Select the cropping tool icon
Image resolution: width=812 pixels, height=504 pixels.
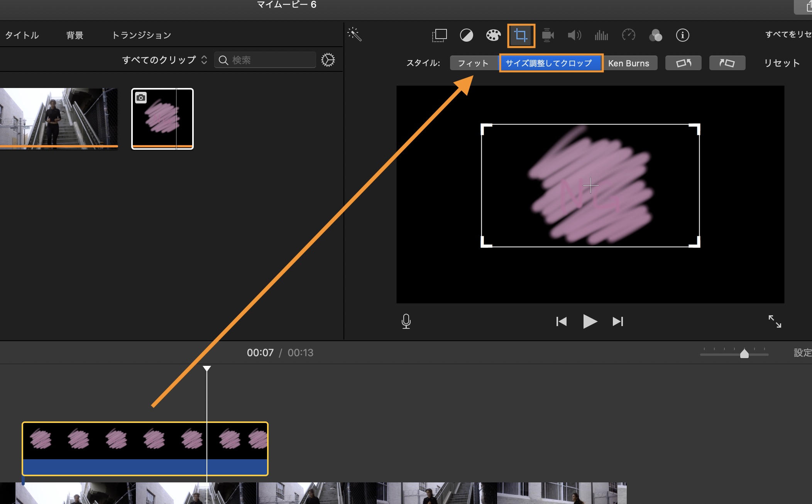point(521,36)
